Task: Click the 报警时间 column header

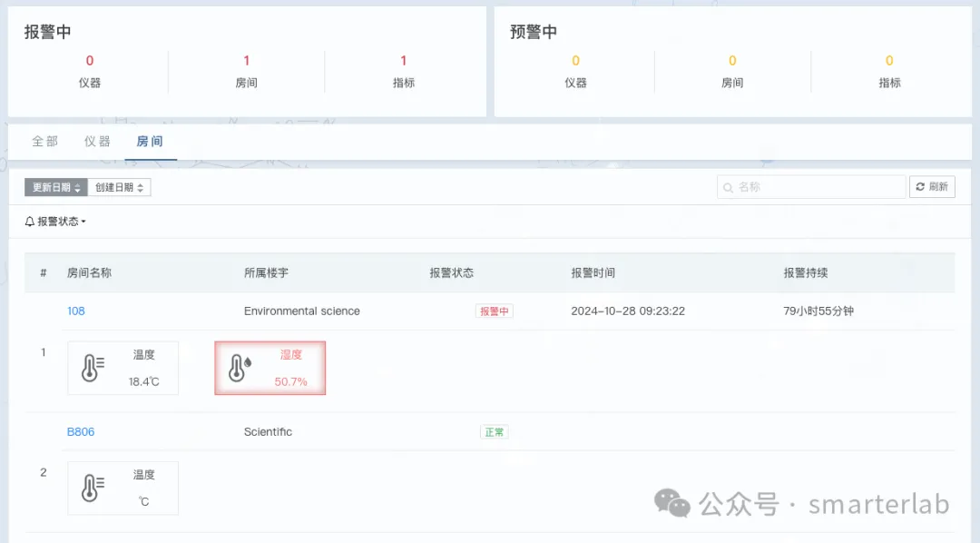Action: click(x=593, y=272)
